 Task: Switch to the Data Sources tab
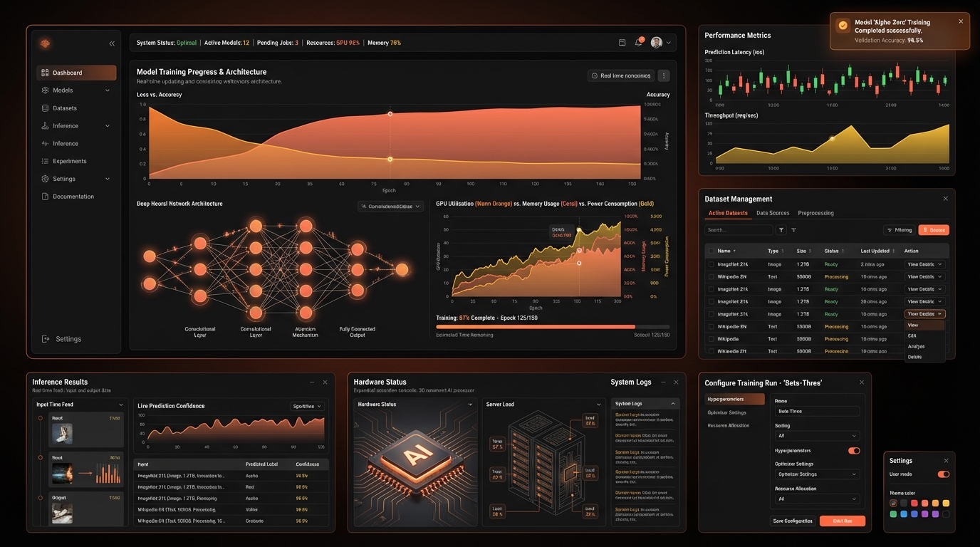[773, 213]
